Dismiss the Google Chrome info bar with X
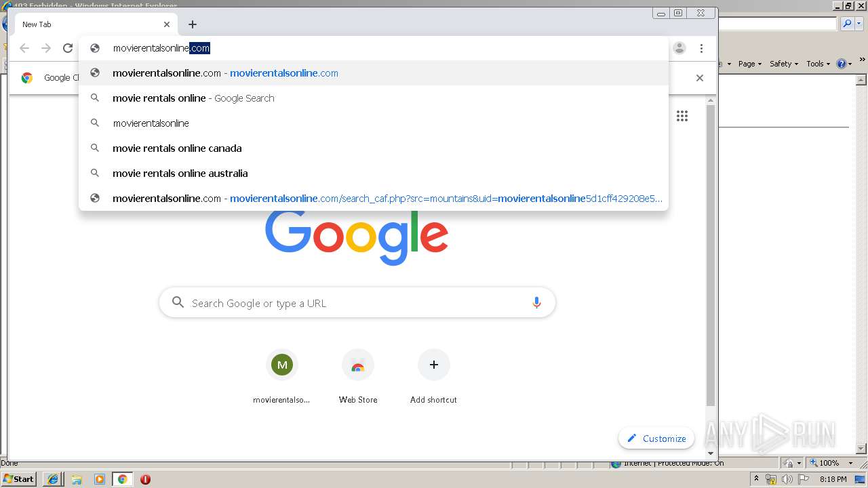The width and height of the screenshot is (868, 488). tap(700, 78)
